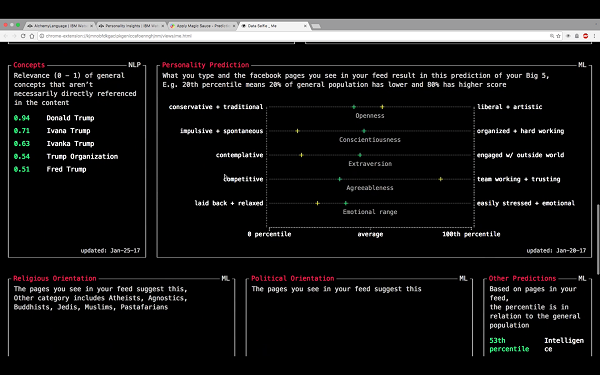Click the 0.51 Fred Trump concept row

(50, 169)
